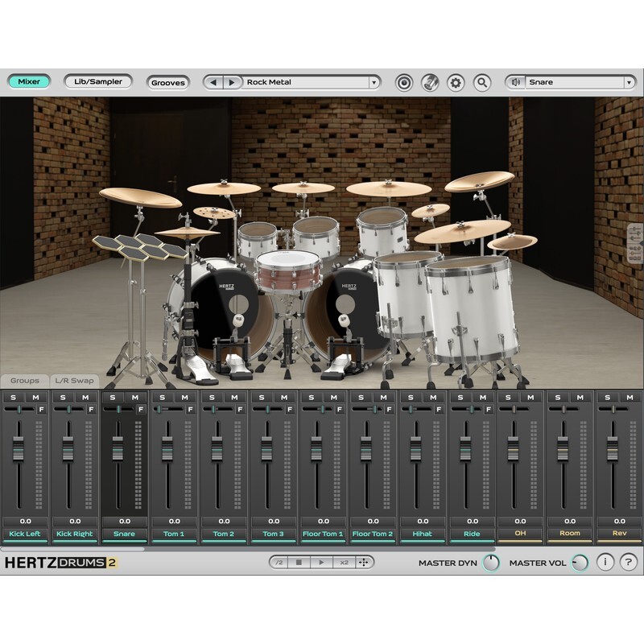
Task: Toggle the F button on Tom 1
Action: point(190,409)
